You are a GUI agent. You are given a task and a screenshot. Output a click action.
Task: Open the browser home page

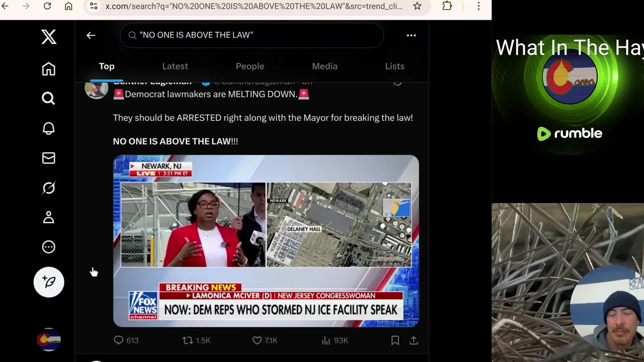click(x=68, y=6)
